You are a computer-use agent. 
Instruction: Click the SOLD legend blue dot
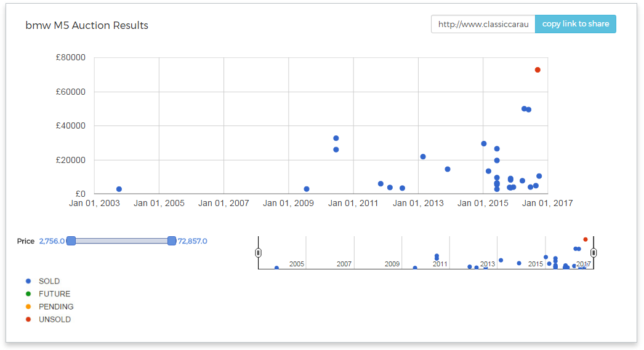pos(28,281)
